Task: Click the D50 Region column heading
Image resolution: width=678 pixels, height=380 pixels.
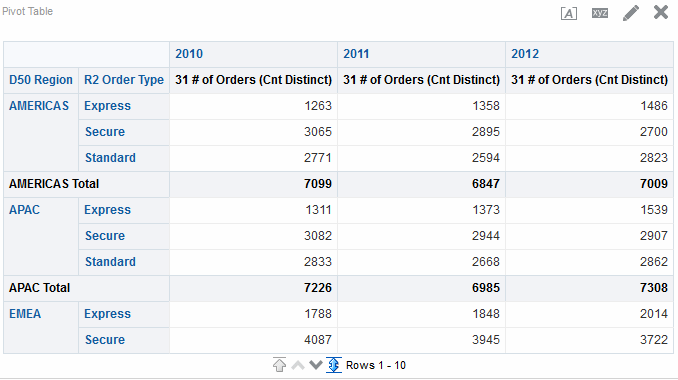Action: 41,80
